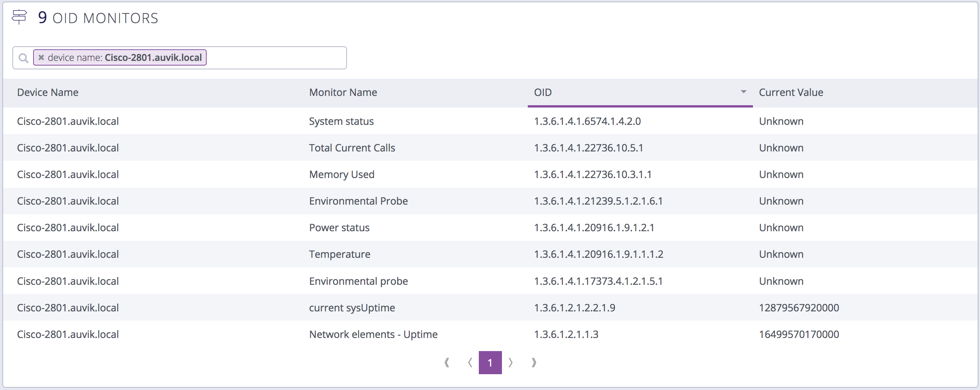Click device name in Network elements - Uptime row
Viewport: 980px width, 390px height.
[x=68, y=335]
